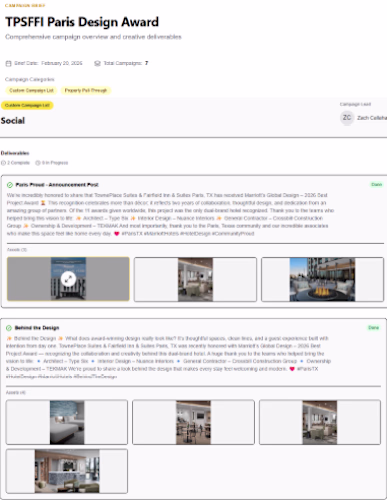Click the Zach campaign lead name
Screen dimensions: 387x500
(x=372, y=118)
